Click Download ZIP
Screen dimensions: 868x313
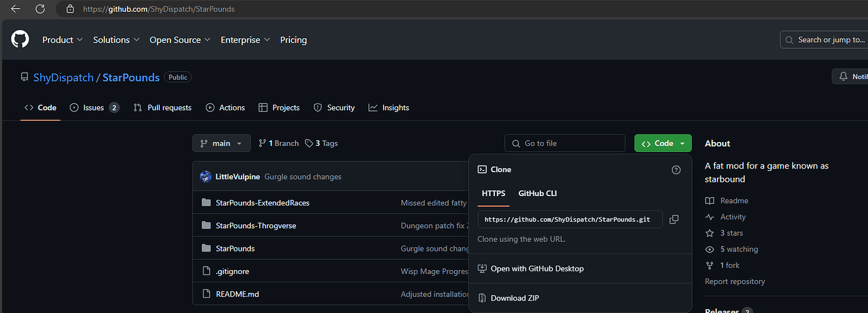point(515,298)
